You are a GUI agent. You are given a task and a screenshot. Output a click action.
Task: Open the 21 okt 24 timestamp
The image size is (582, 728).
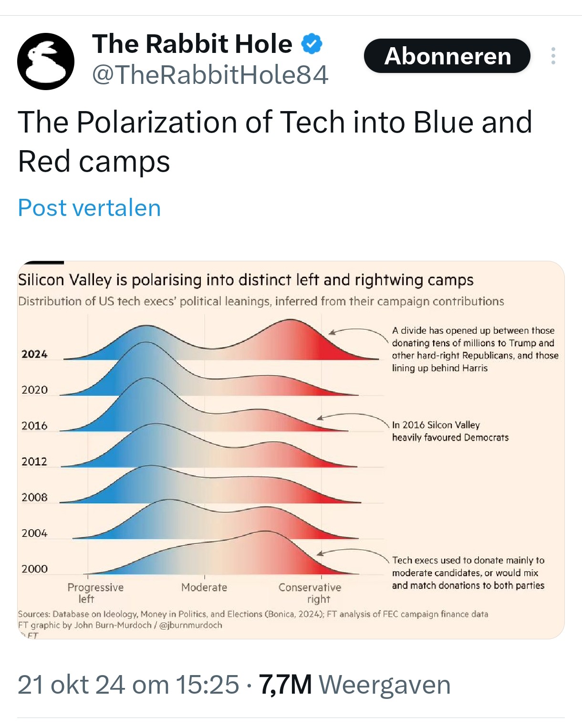point(128,685)
